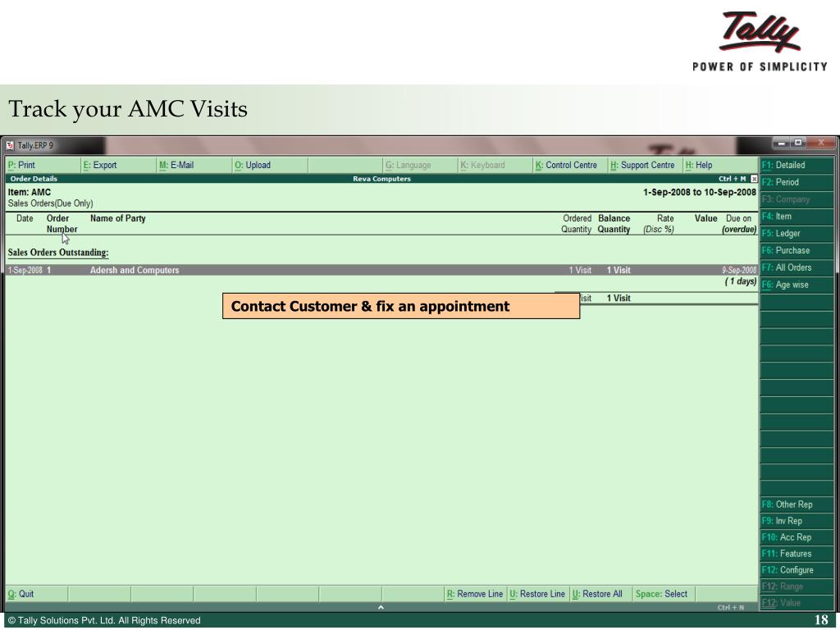Click the Tally.ERP 9 title bar icon
840x630 pixels.
coord(10,145)
